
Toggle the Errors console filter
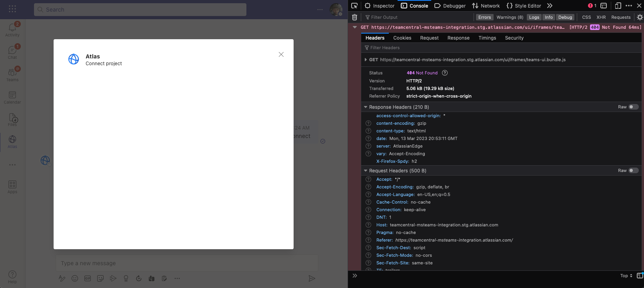point(484,17)
